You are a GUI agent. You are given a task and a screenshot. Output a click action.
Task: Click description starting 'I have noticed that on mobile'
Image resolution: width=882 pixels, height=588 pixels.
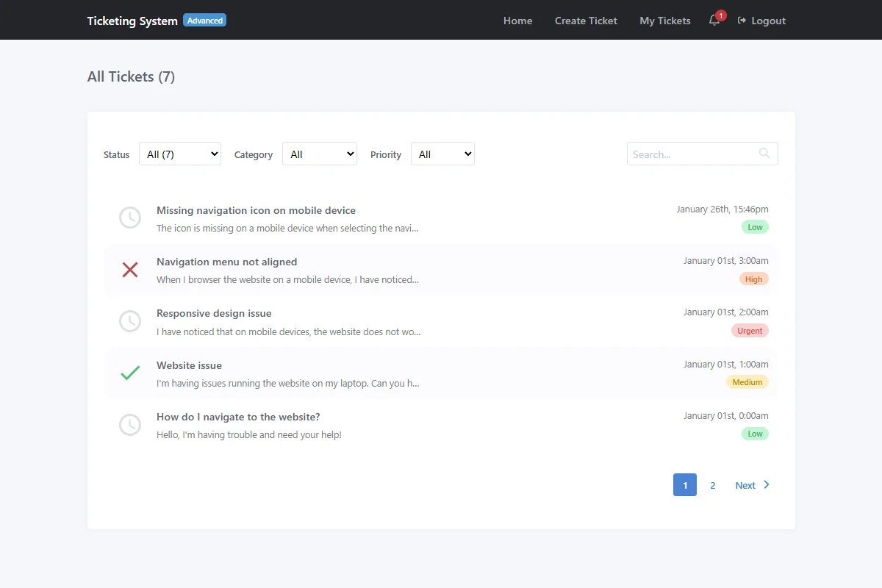click(289, 331)
